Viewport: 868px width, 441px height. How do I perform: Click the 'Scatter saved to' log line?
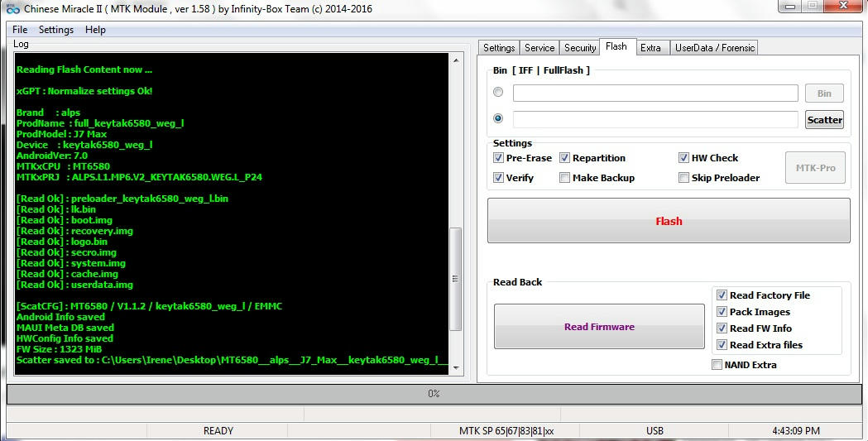[232, 360]
